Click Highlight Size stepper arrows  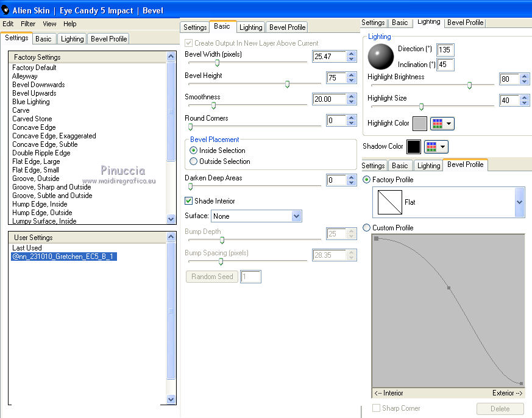click(525, 101)
